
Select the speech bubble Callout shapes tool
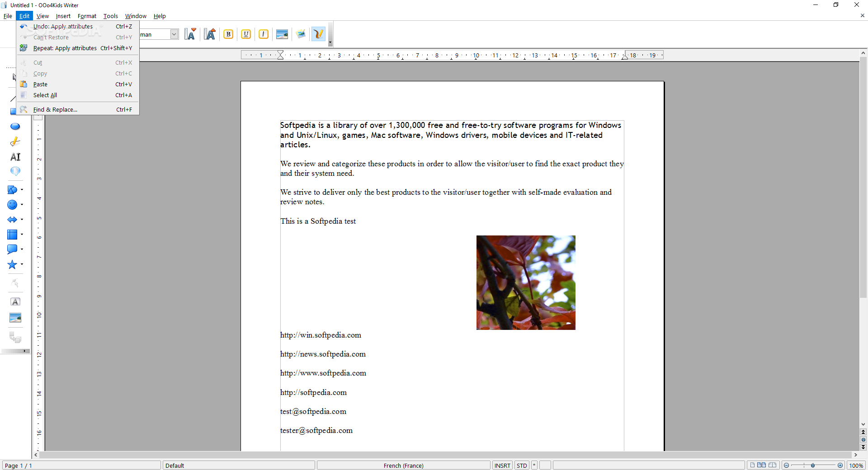tap(12, 249)
